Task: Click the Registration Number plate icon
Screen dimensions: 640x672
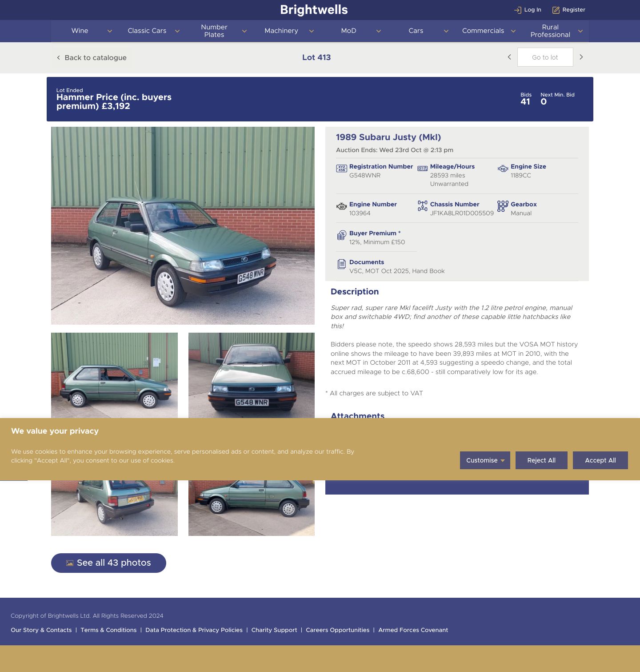Action: point(341,169)
